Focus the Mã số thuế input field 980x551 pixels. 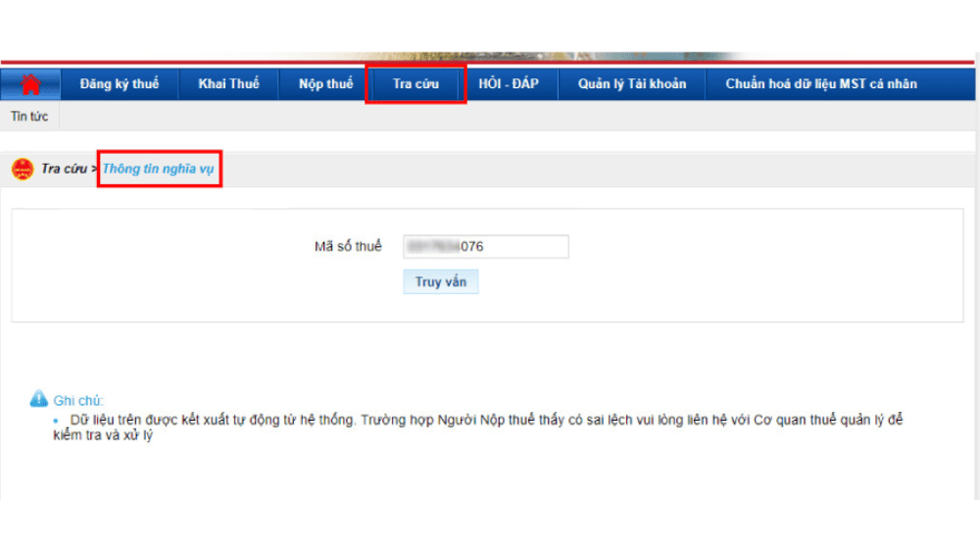tap(485, 247)
